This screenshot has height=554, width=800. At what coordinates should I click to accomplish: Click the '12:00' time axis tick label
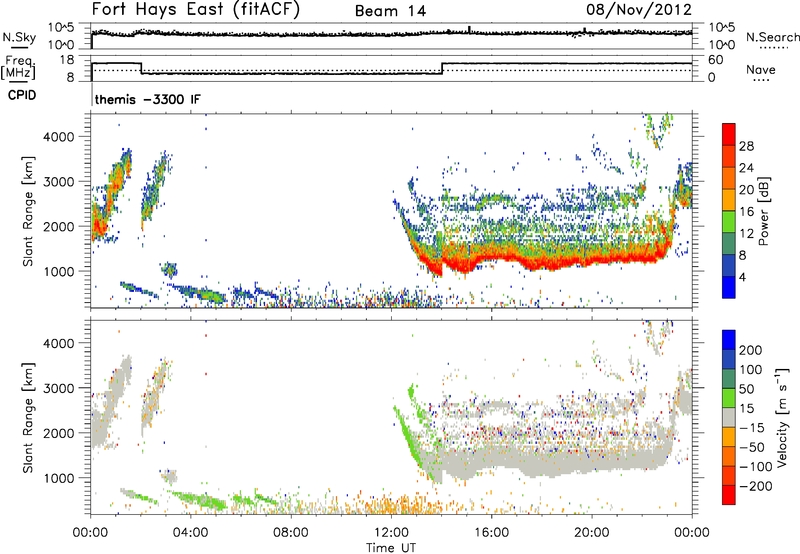tap(391, 533)
